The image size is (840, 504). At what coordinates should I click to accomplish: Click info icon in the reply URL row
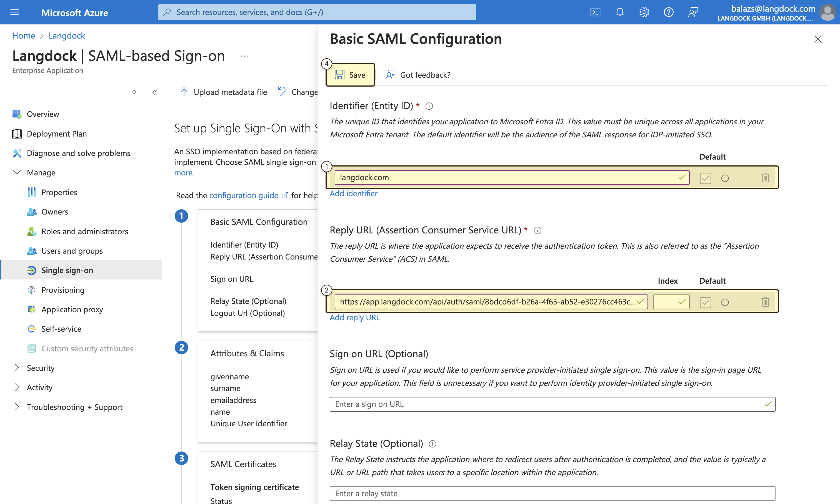(725, 302)
